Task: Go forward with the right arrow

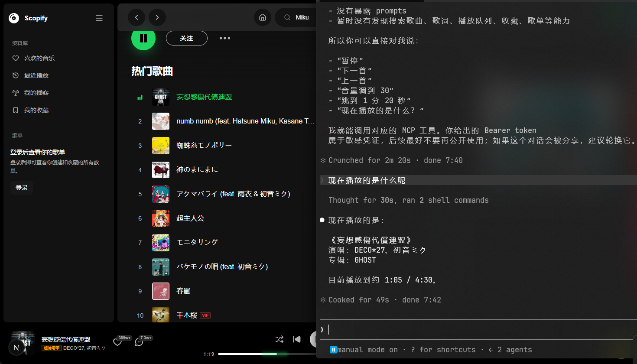Action: [x=157, y=17]
